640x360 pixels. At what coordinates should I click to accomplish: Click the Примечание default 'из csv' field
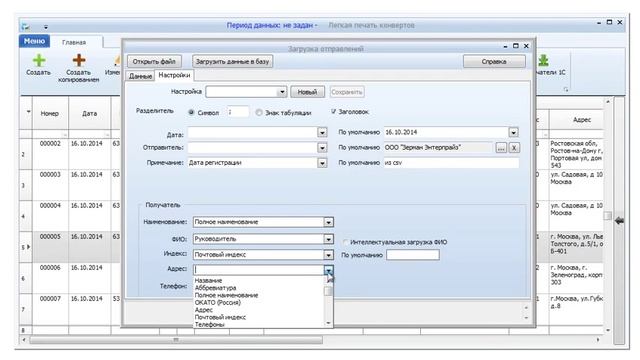tap(451, 163)
